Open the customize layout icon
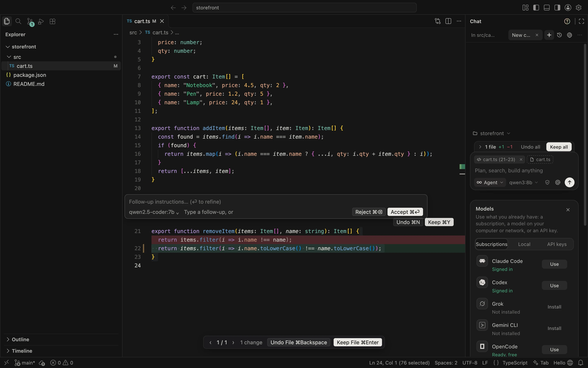The height and width of the screenshot is (368, 588). click(525, 8)
